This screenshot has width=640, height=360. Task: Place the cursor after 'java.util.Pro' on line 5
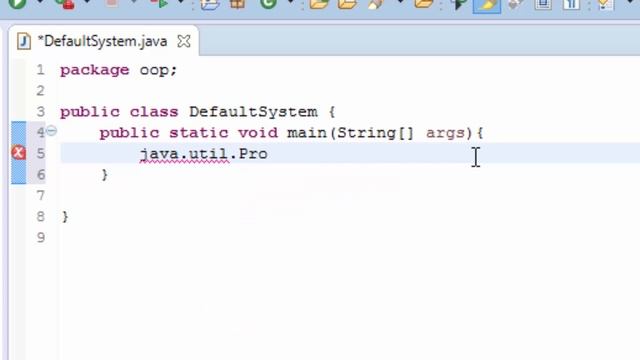click(268, 154)
